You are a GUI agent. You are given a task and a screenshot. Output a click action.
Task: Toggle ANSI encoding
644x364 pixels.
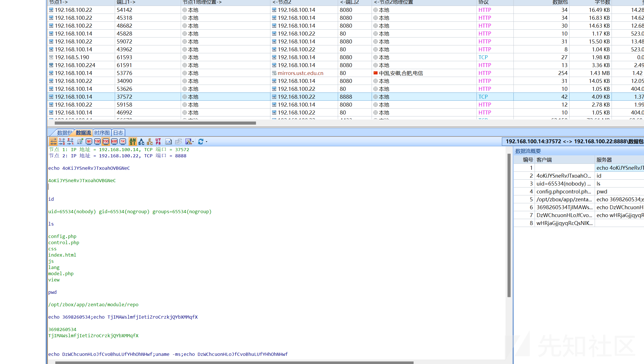coord(133,142)
